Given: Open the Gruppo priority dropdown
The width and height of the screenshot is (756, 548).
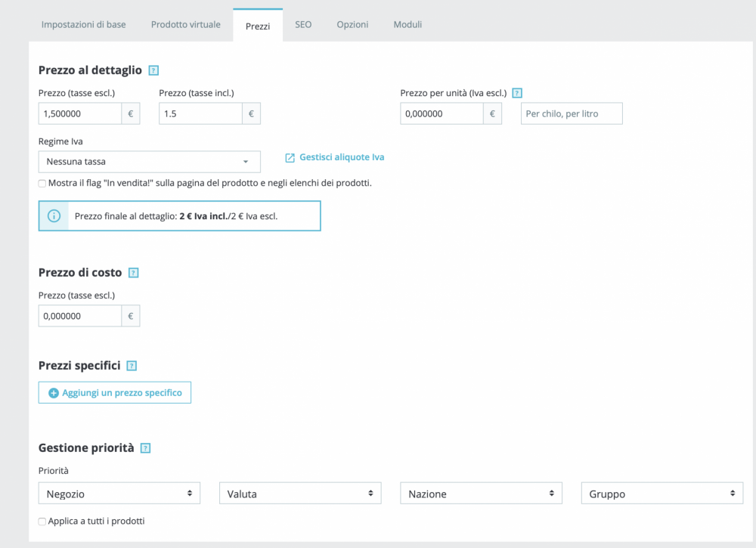Looking at the screenshot, I should [x=661, y=494].
